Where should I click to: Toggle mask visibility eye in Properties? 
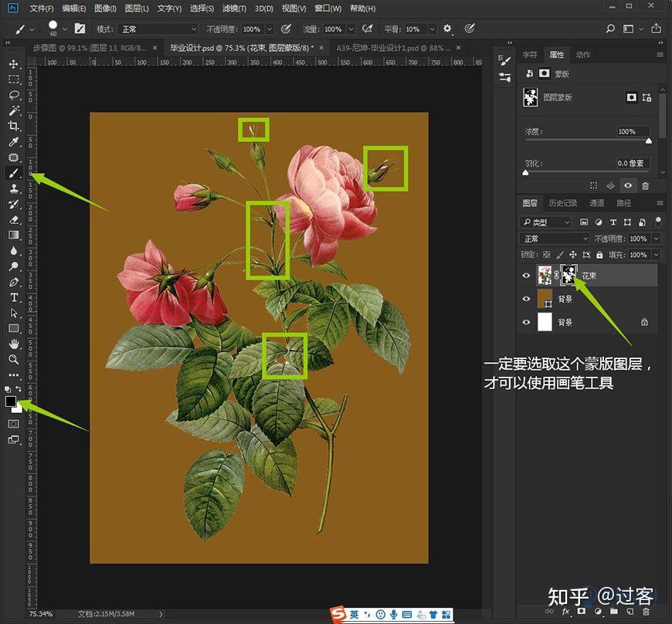[x=628, y=185]
